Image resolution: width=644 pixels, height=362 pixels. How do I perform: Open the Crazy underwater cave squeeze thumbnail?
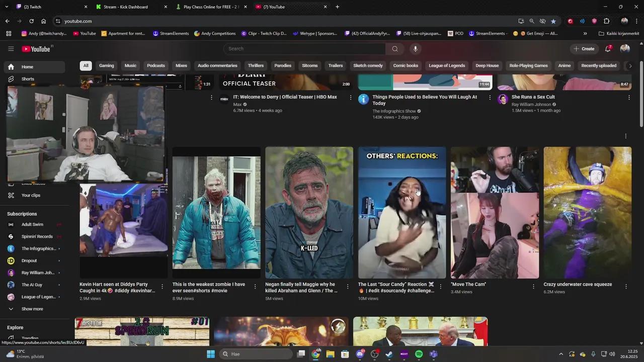pos(587,213)
